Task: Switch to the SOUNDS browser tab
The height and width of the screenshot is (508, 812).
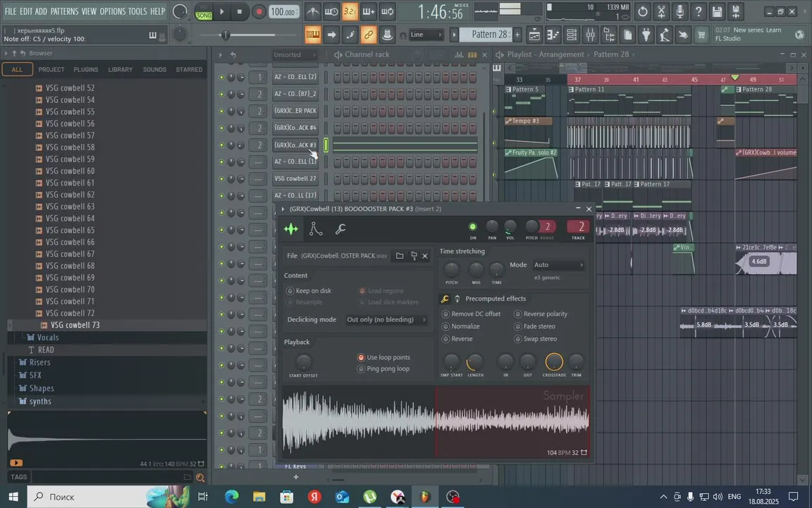Action: (x=154, y=69)
